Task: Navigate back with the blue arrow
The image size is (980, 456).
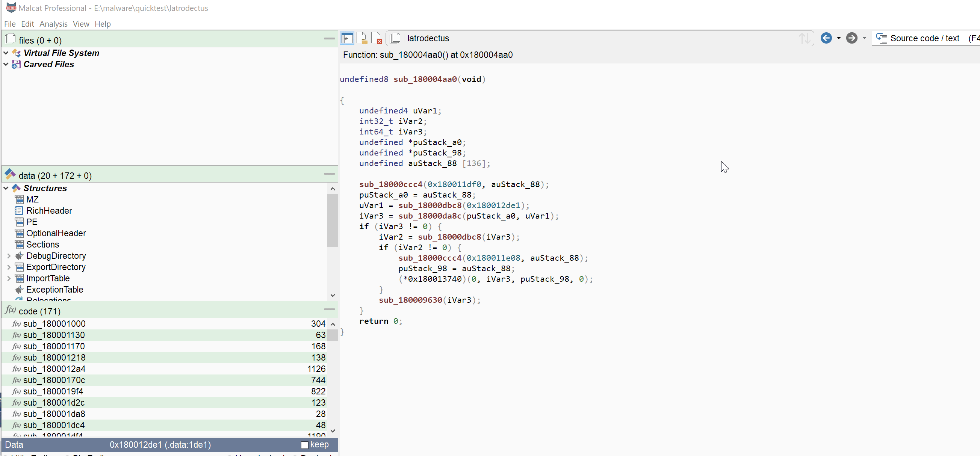Action: (x=826, y=38)
